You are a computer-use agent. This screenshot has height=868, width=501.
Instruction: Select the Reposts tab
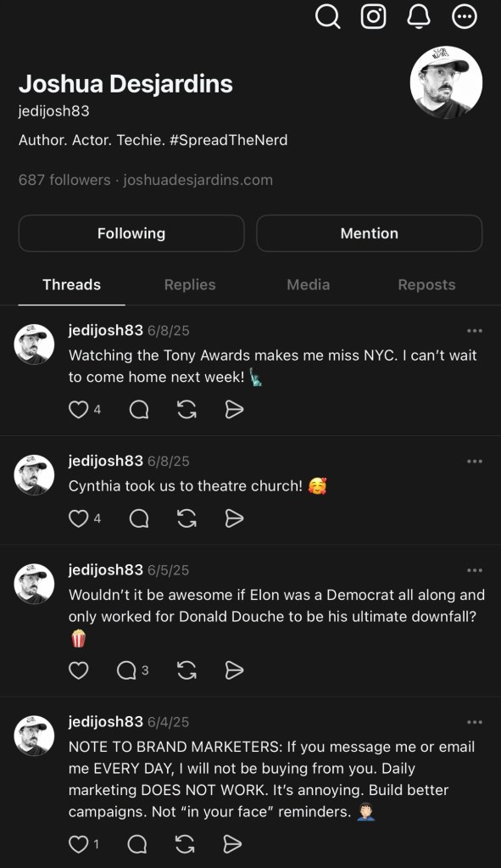426,284
